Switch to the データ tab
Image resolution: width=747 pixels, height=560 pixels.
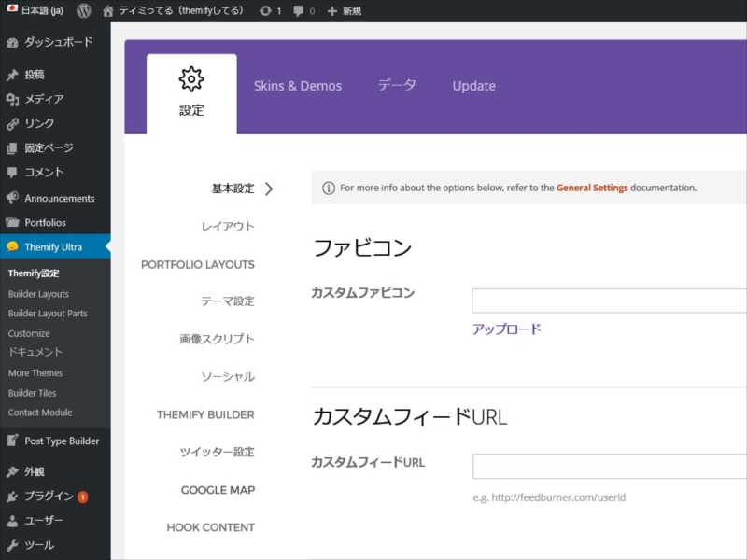point(397,85)
